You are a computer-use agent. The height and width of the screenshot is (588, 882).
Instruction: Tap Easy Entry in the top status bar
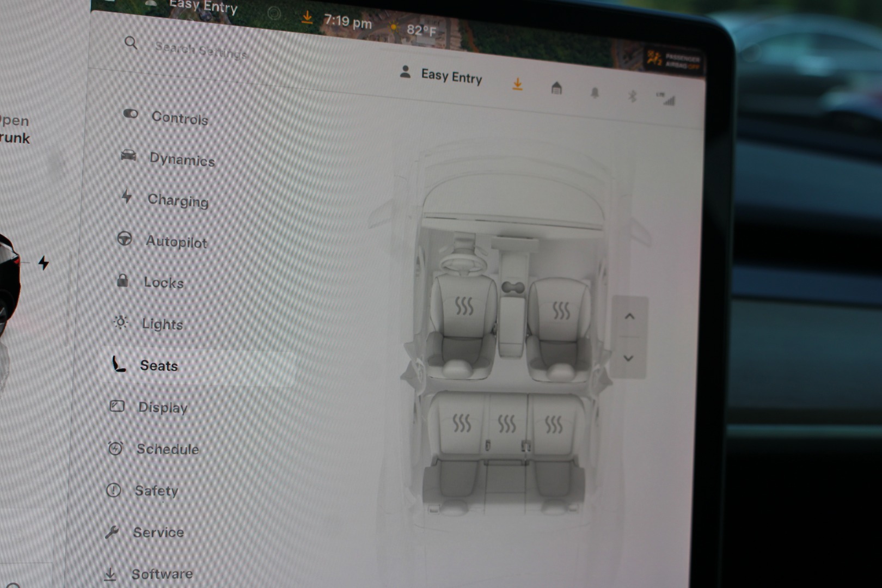click(x=203, y=6)
